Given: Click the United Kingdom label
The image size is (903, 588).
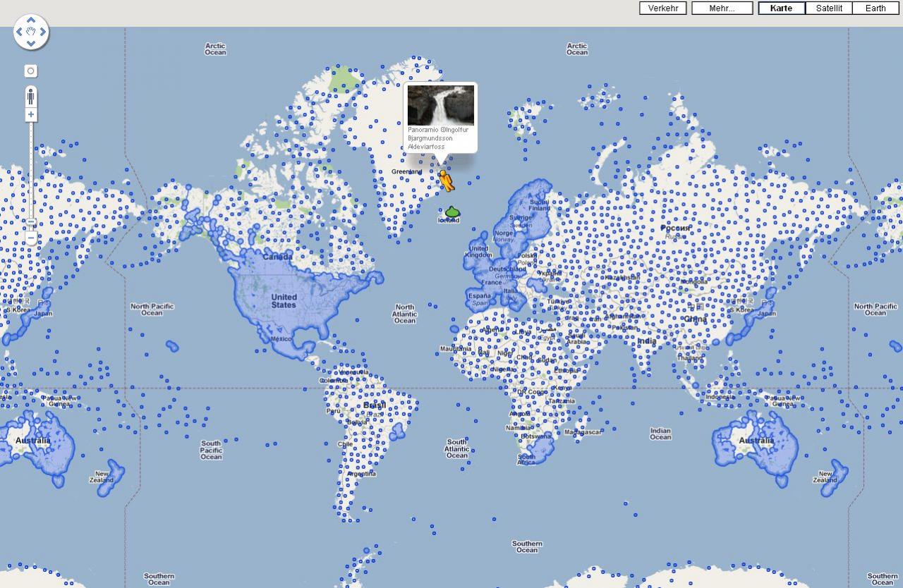Looking at the screenshot, I should [478, 252].
